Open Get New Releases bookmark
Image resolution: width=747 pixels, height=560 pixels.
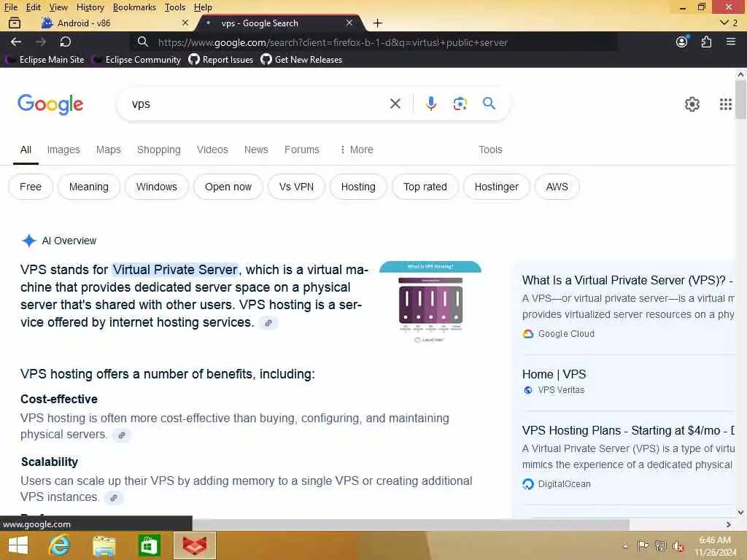pyautogui.click(x=301, y=60)
